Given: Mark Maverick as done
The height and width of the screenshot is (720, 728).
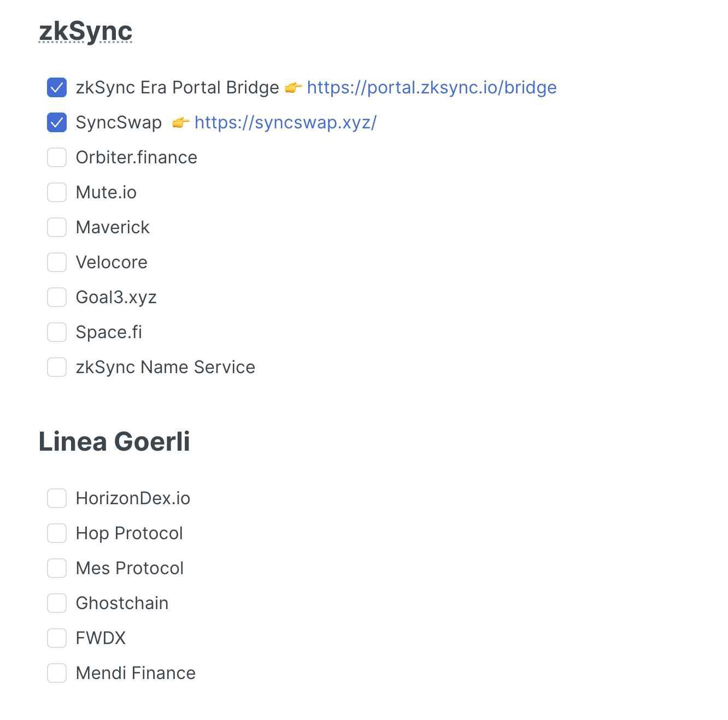Looking at the screenshot, I should point(57,227).
